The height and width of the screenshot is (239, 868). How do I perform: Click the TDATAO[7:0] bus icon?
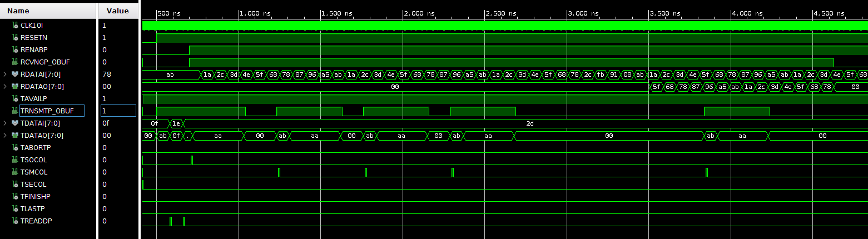coord(15,136)
